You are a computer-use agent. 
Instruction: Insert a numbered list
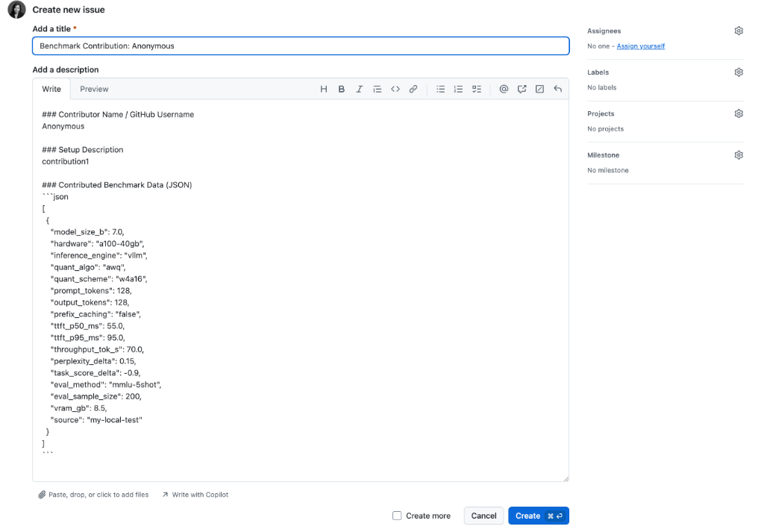459,89
